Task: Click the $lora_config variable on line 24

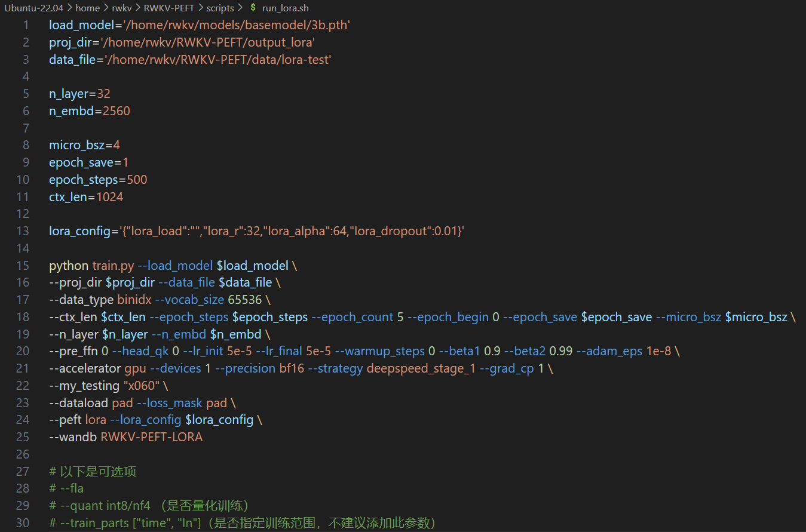Action: (219, 420)
